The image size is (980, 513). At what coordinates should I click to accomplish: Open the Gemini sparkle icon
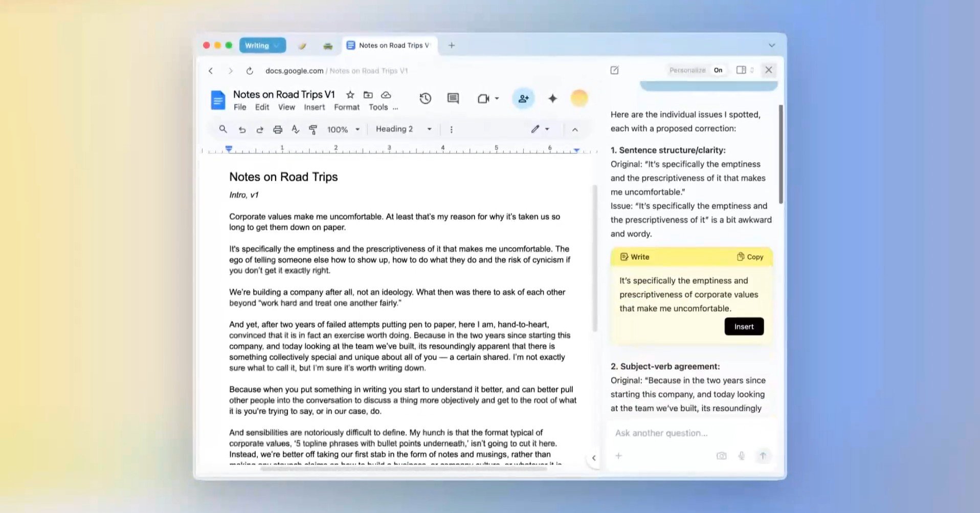(552, 99)
